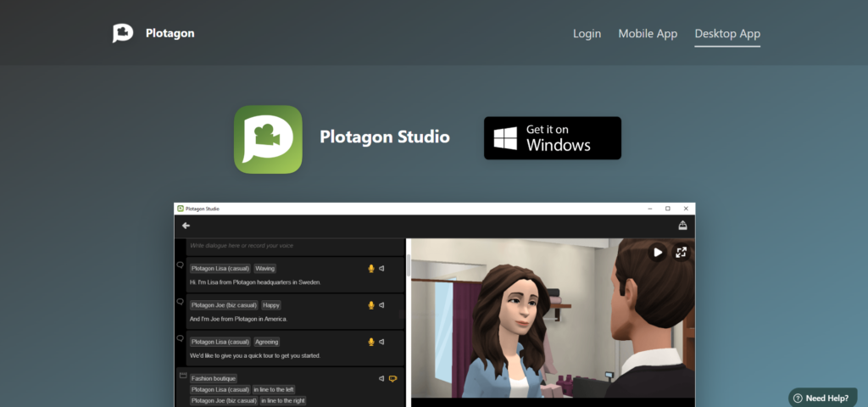Click Plotagon Studio window title bar icon

pos(181,209)
